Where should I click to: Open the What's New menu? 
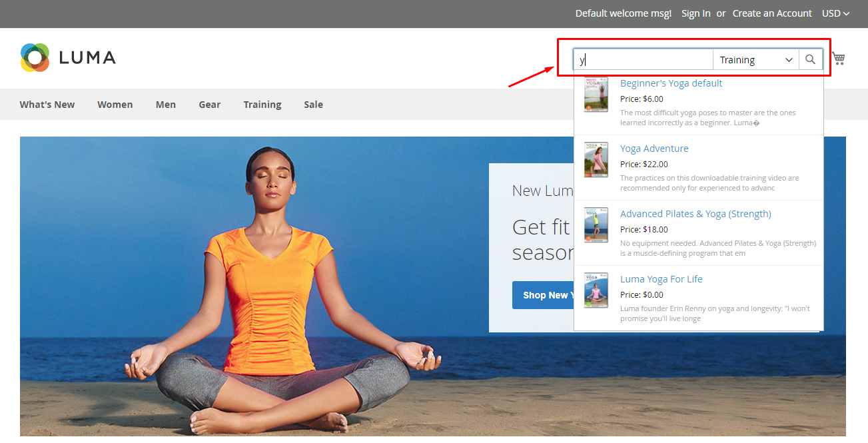coord(47,105)
